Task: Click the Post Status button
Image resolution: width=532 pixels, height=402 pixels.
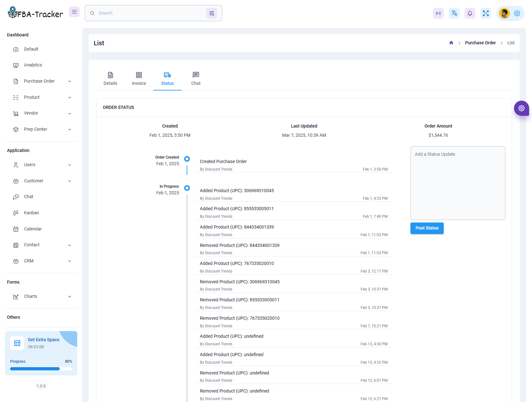Action: [427, 228]
